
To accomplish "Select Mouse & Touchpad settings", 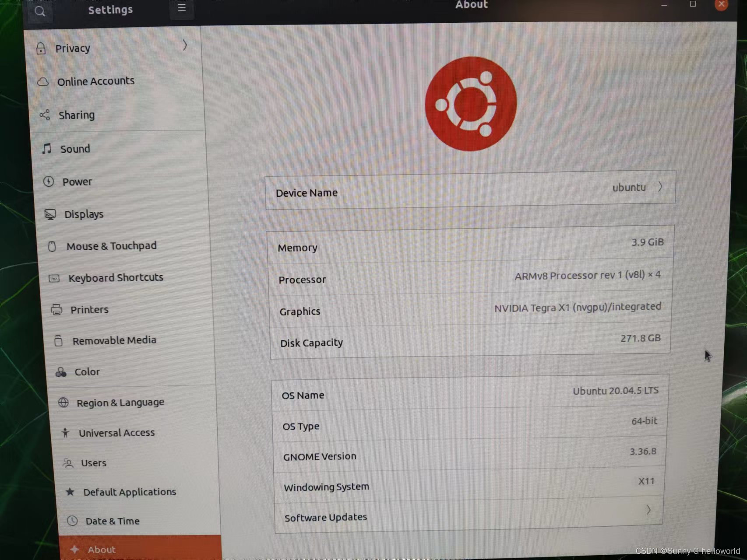I will tap(124, 246).
